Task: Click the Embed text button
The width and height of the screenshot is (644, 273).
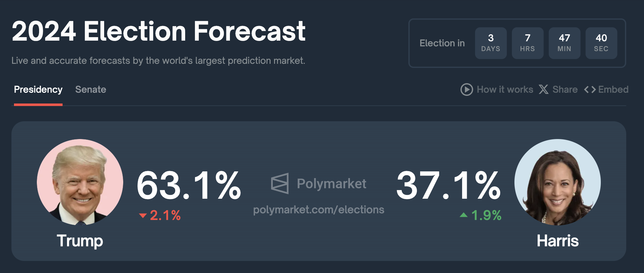Action: [613, 90]
